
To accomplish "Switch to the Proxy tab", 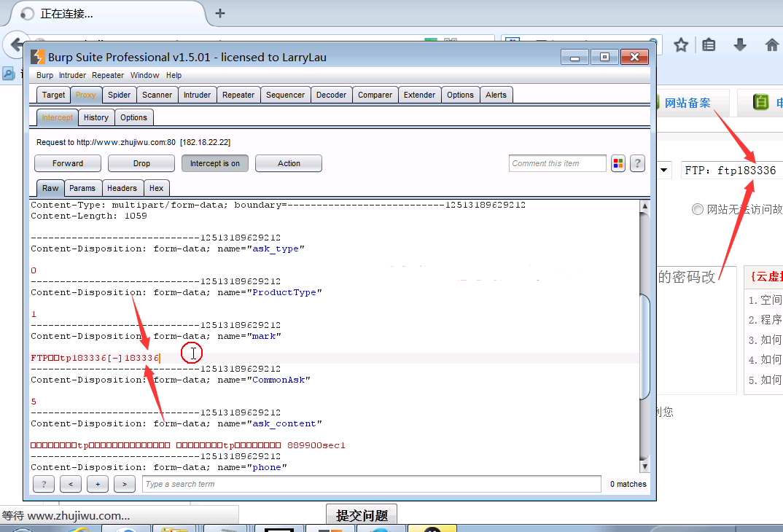I will (86, 95).
